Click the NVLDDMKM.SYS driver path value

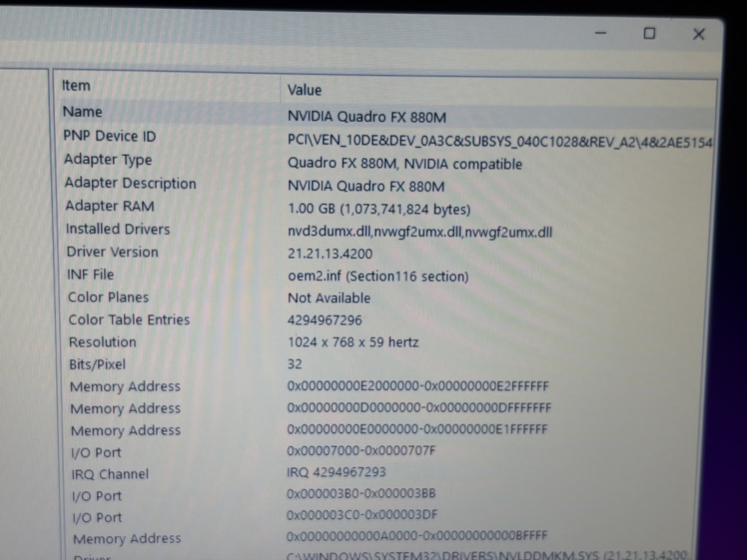coord(486,555)
